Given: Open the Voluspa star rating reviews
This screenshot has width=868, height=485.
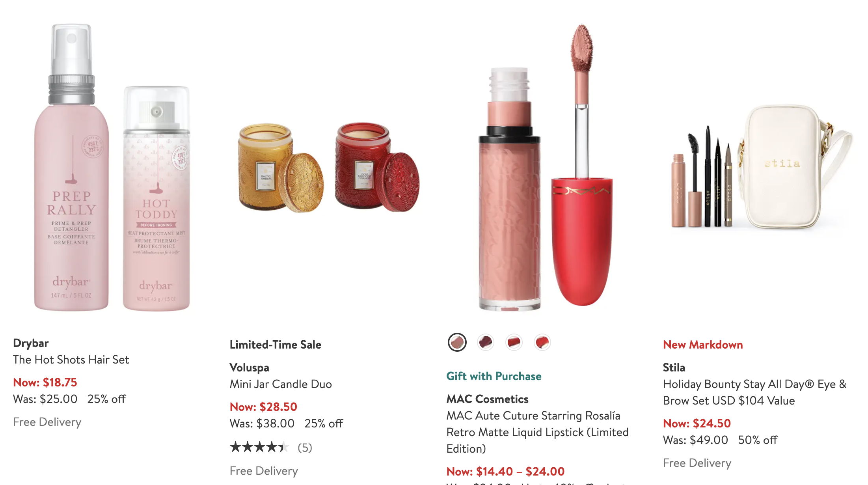Looking at the screenshot, I should [271, 448].
